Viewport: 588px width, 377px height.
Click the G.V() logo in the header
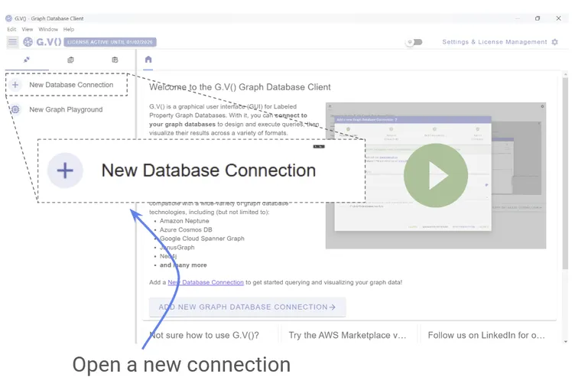pos(42,42)
